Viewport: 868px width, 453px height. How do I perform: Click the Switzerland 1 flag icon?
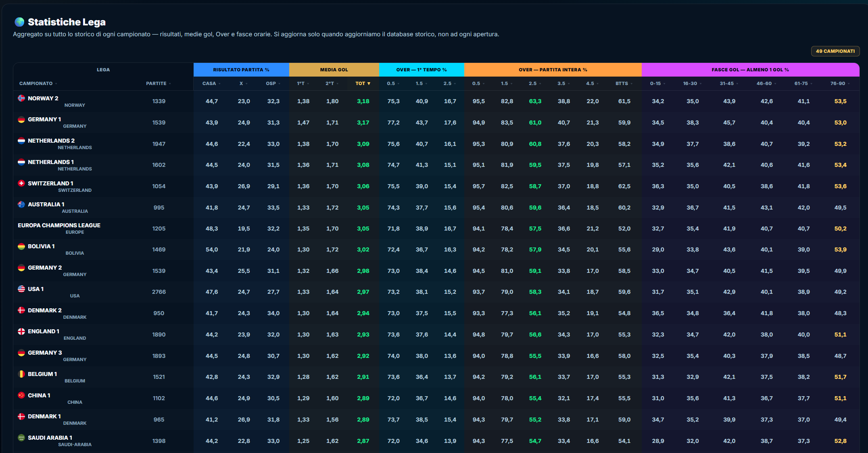point(21,183)
